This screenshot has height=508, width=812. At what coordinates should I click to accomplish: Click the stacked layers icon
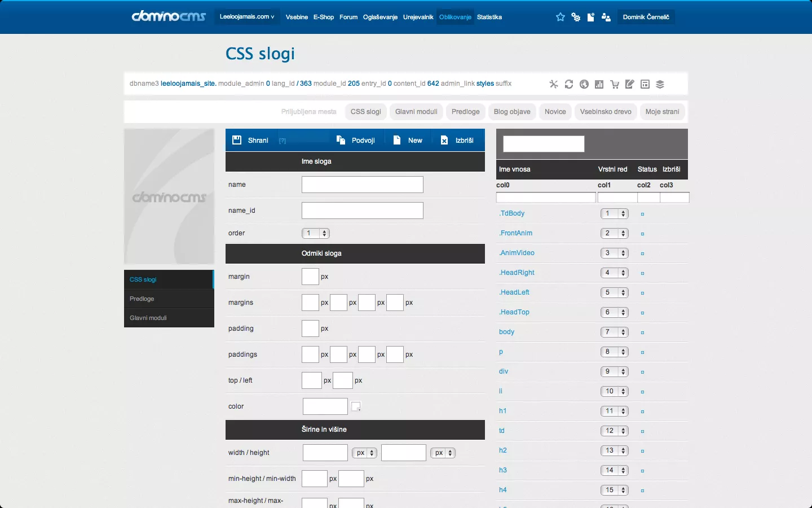[x=660, y=84]
